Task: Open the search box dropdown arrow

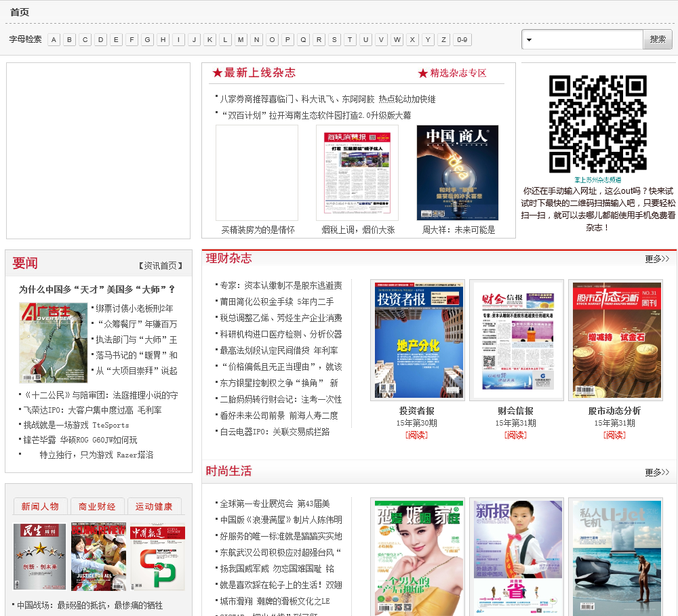Action: pos(530,40)
